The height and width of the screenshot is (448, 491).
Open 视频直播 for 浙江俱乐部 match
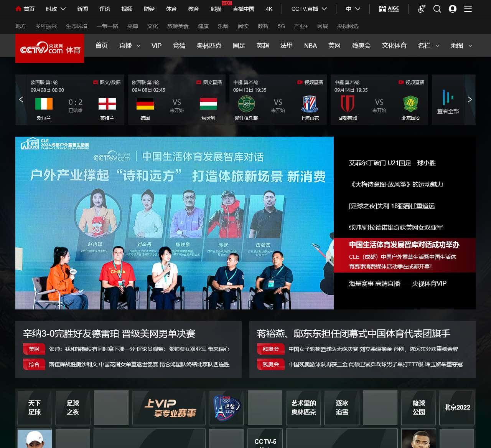point(310,82)
